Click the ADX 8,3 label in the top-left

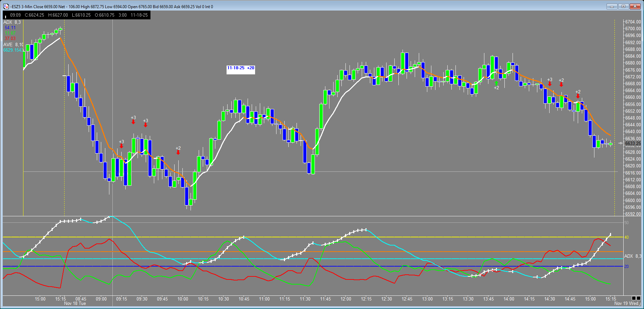click(12, 22)
